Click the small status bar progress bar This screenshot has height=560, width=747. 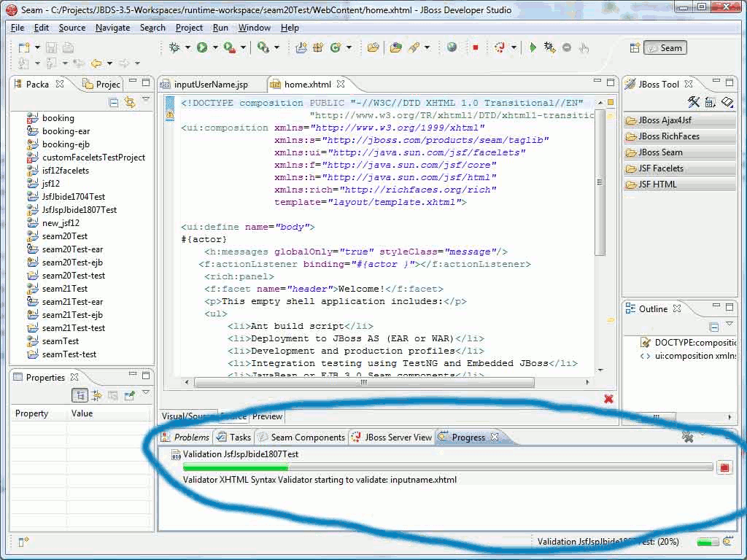point(708,542)
